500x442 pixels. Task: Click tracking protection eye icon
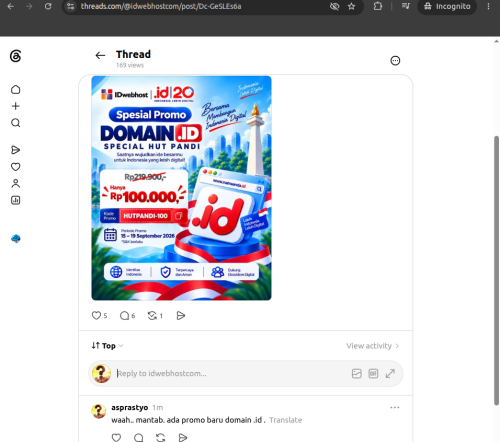[x=334, y=6]
